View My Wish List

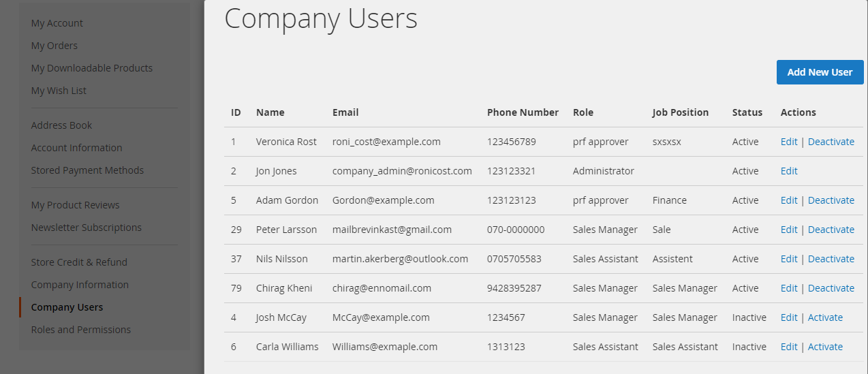click(x=59, y=91)
